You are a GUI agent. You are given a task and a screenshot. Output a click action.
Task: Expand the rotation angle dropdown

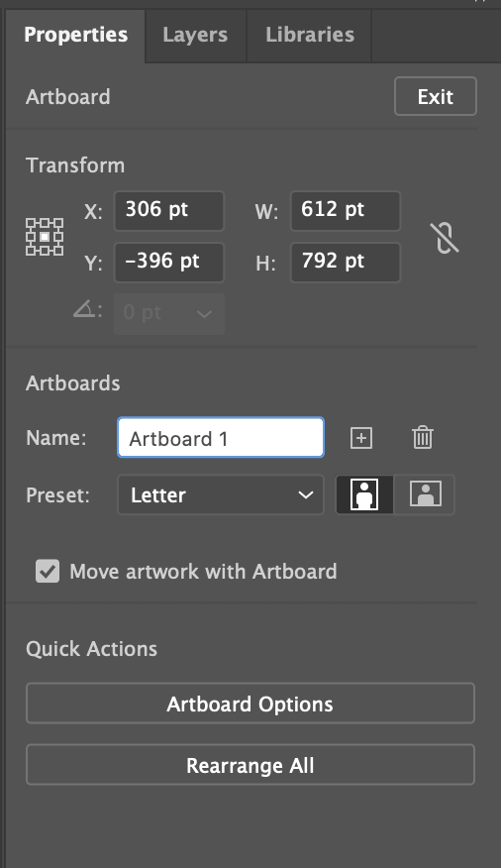coord(204,314)
